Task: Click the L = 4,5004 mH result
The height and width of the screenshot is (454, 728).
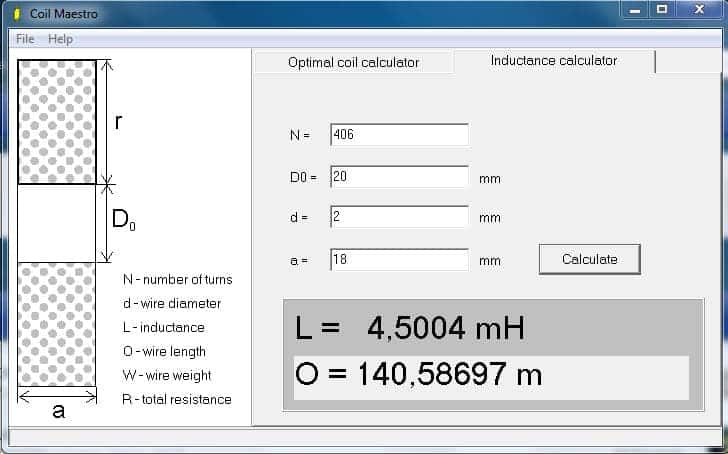Action: pos(410,328)
